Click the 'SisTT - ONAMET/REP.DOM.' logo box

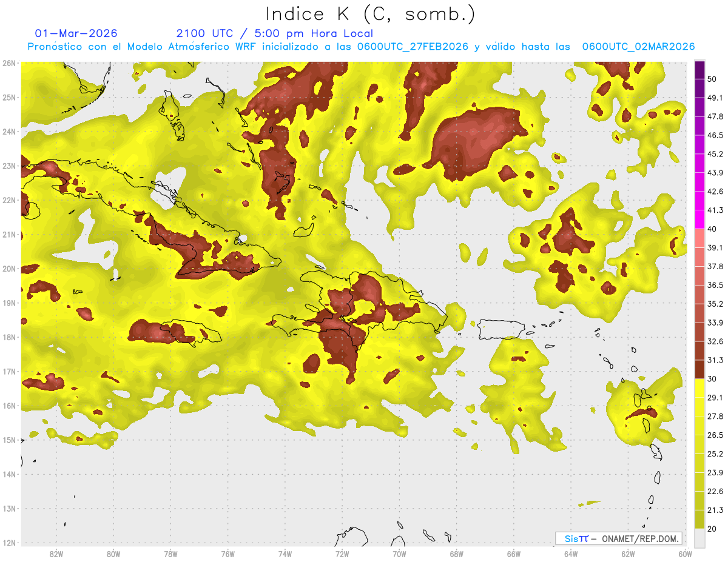pyautogui.click(x=619, y=538)
